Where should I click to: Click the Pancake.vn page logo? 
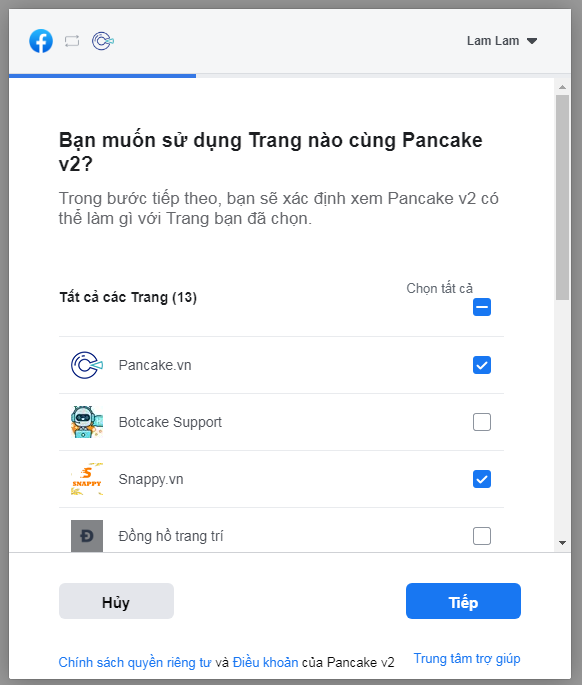(87, 365)
